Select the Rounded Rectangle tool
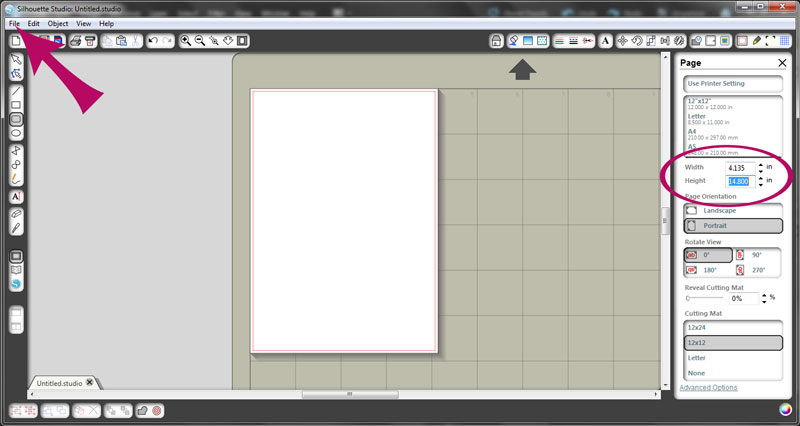800x426 pixels. point(16,119)
